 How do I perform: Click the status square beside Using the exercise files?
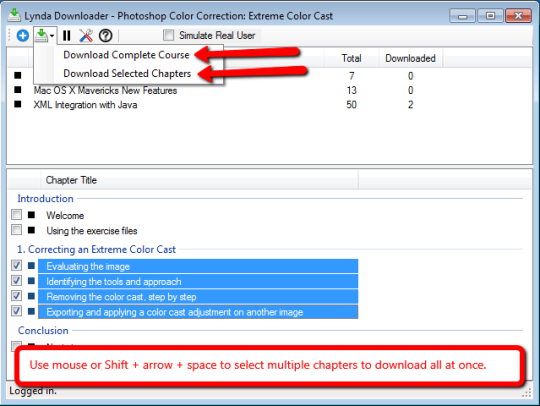click(x=31, y=230)
